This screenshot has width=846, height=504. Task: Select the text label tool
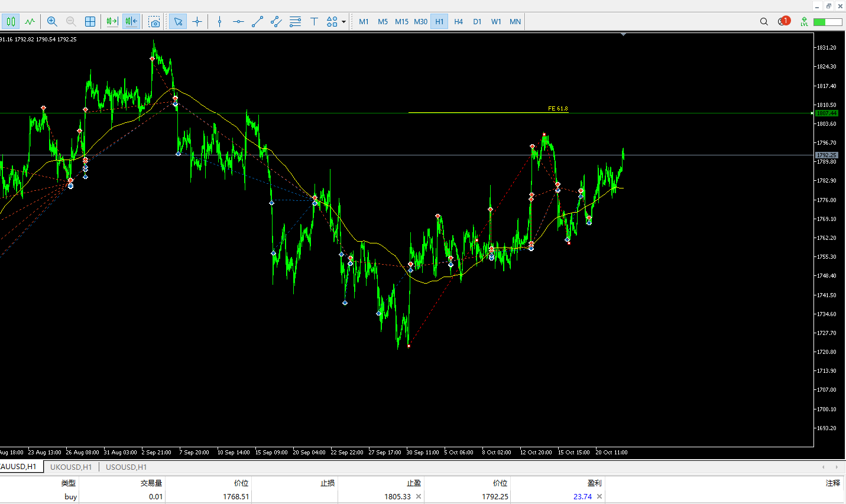[314, 22]
